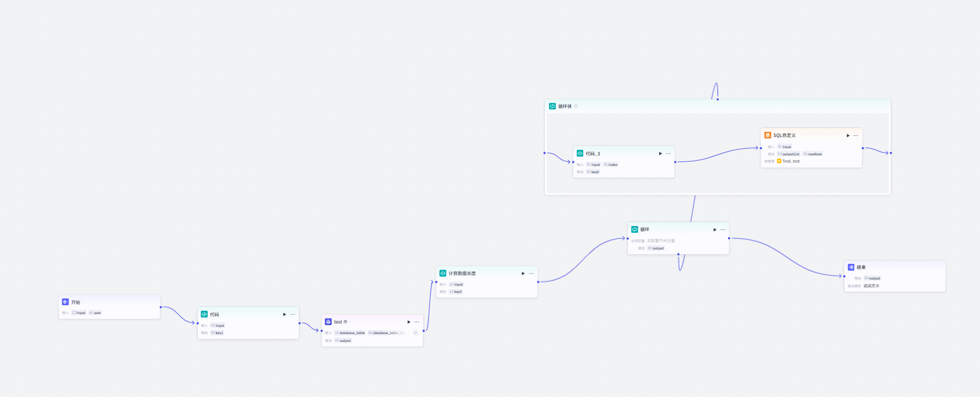Image resolution: width=980 pixels, height=397 pixels.
Task: Click the 开始 start node icon
Action: pos(65,302)
